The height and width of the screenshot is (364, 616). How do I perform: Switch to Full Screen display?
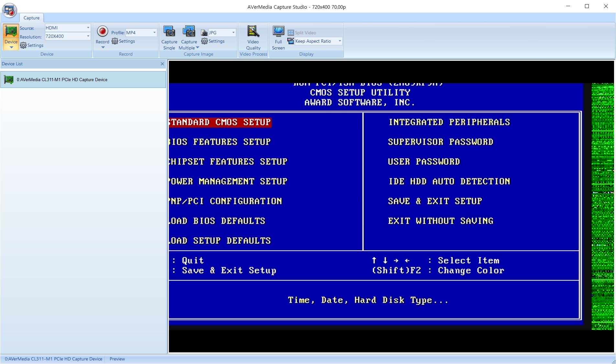pyautogui.click(x=278, y=38)
